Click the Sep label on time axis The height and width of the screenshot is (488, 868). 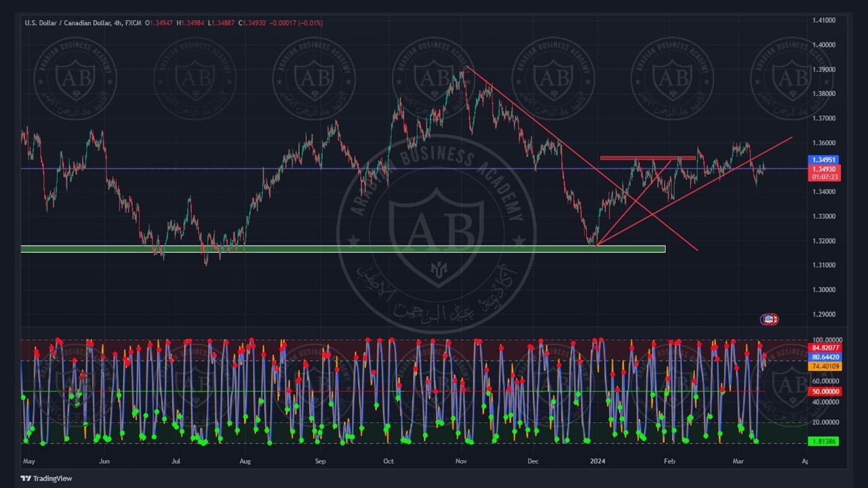point(321,462)
